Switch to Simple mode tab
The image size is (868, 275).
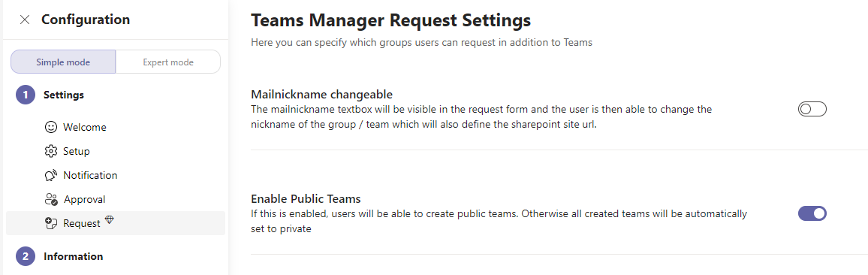(63, 62)
